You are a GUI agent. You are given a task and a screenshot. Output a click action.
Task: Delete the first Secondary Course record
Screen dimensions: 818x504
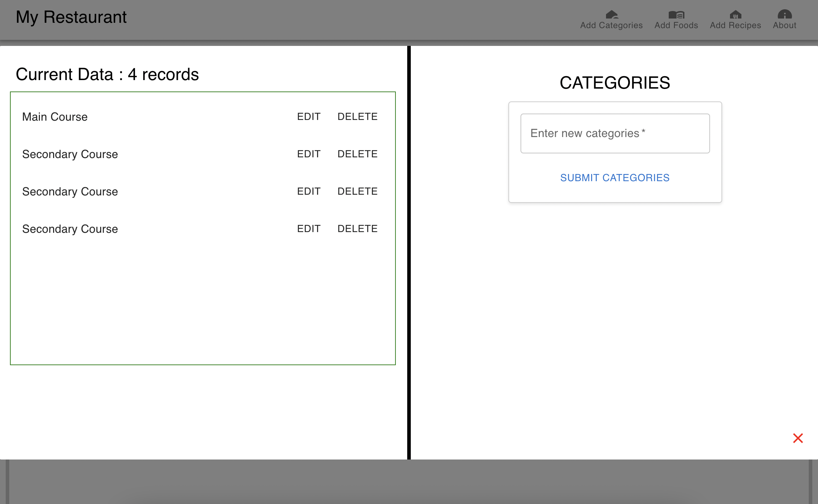point(357,154)
